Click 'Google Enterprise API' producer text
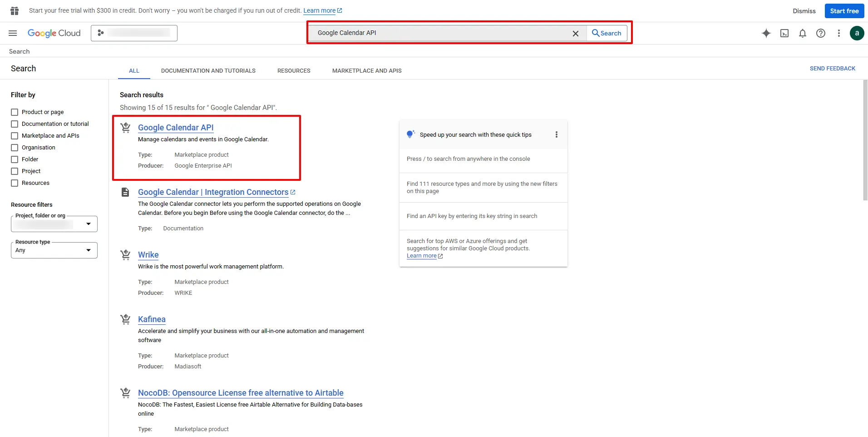The image size is (868, 437). coord(203,166)
